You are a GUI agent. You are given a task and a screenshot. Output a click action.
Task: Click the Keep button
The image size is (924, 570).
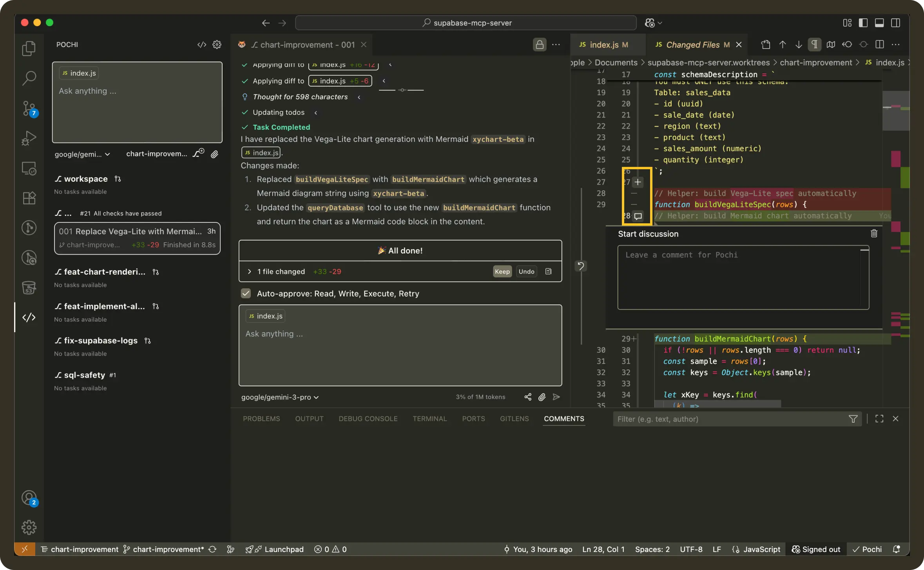tap(502, 271)
